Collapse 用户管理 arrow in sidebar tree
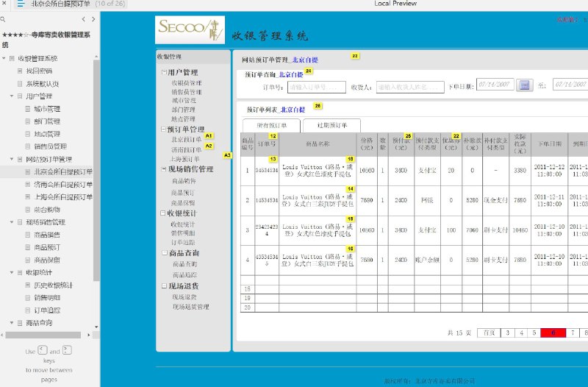The width and height of the screenshot is (588, 387). pyautogui.click(x=12, y=96)
